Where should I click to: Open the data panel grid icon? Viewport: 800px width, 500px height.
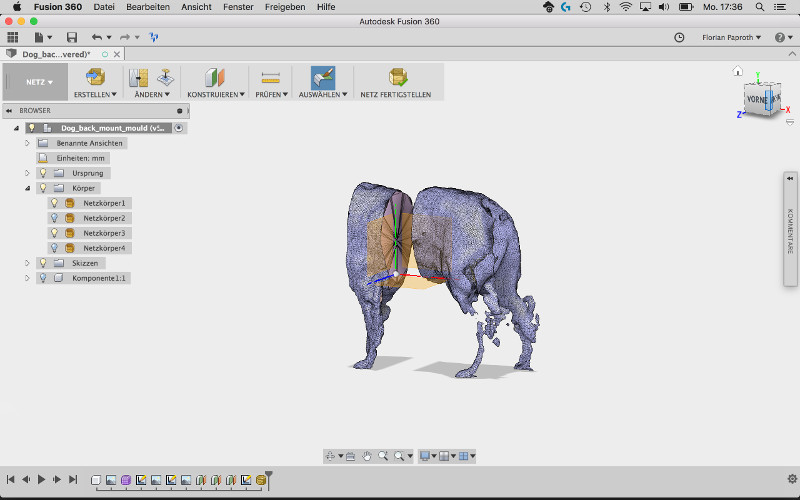13,37
